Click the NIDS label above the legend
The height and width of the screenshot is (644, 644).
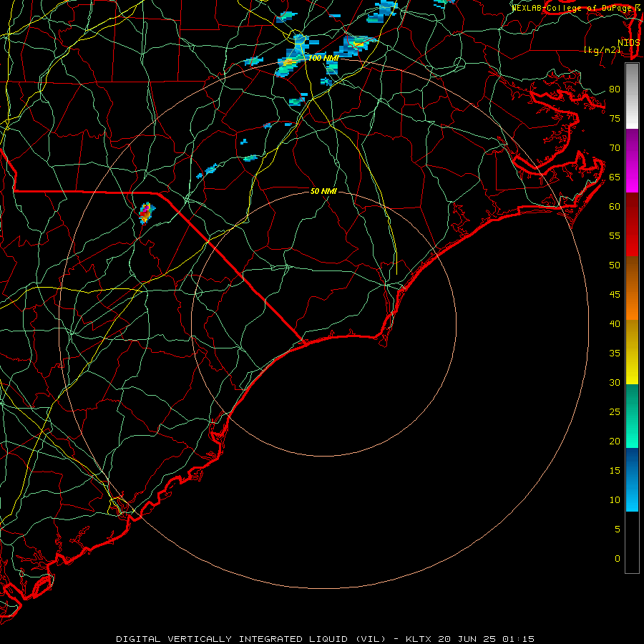tap(629, 43)
